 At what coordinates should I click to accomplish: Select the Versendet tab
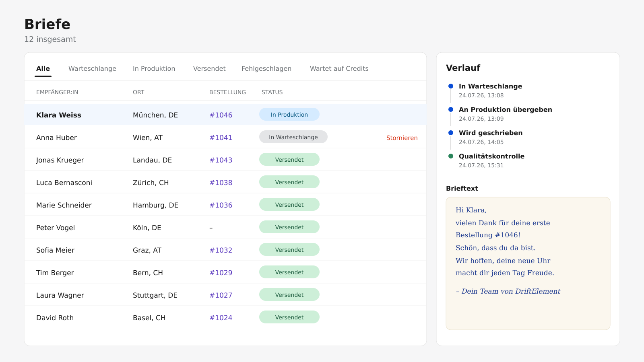[209, 68]
